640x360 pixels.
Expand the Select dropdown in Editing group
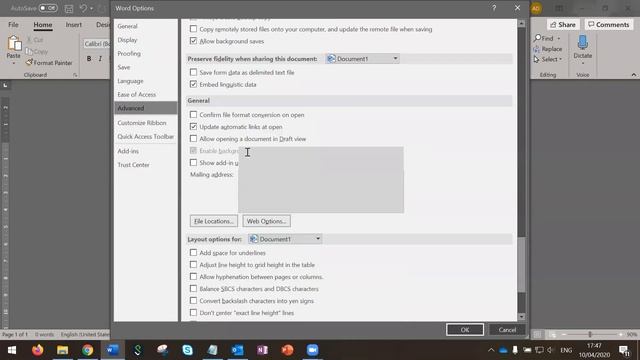click(x=560, y=59)
